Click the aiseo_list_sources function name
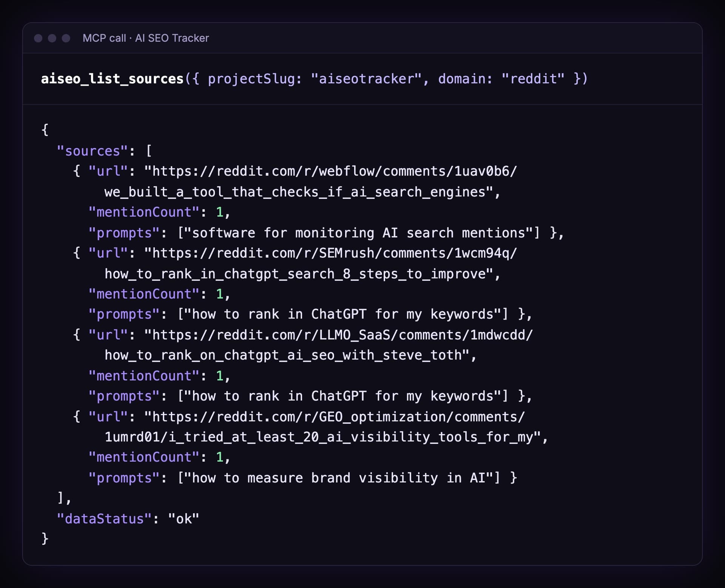The image size is (725, 588). tap(112, 79)
